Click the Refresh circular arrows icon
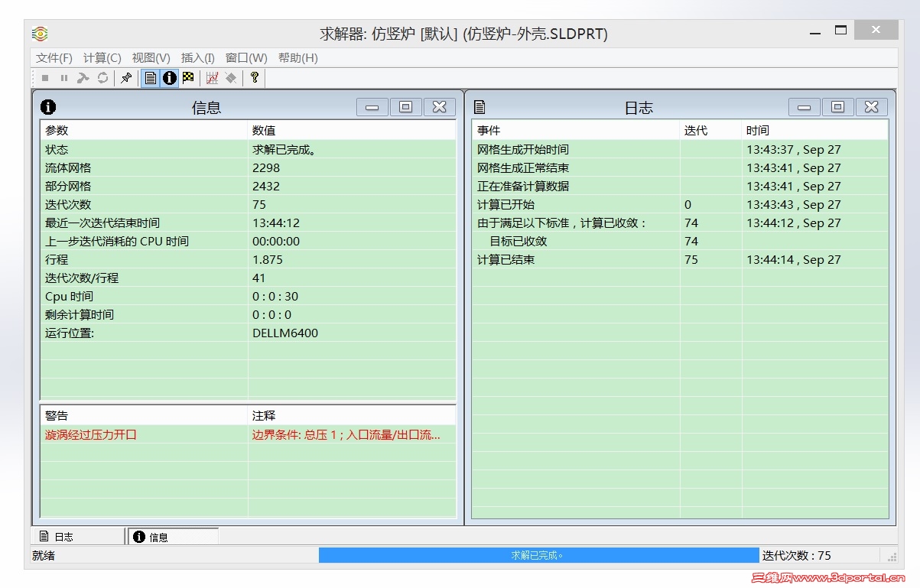Screen dimensions: 920x588 tap(102, 78)
